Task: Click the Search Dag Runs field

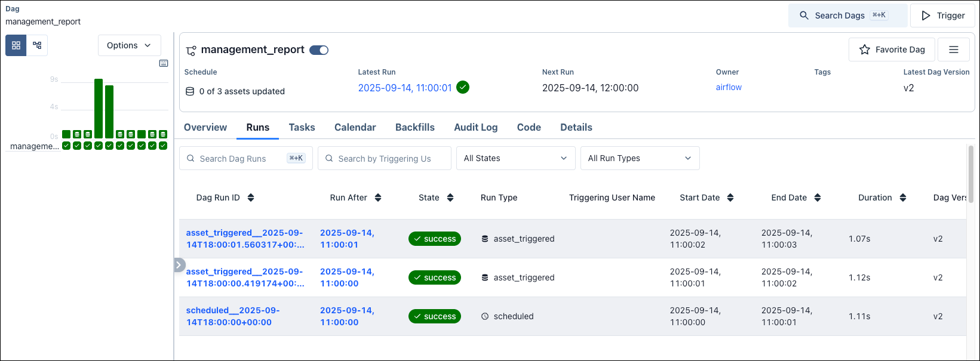Action: pos(242,158)
